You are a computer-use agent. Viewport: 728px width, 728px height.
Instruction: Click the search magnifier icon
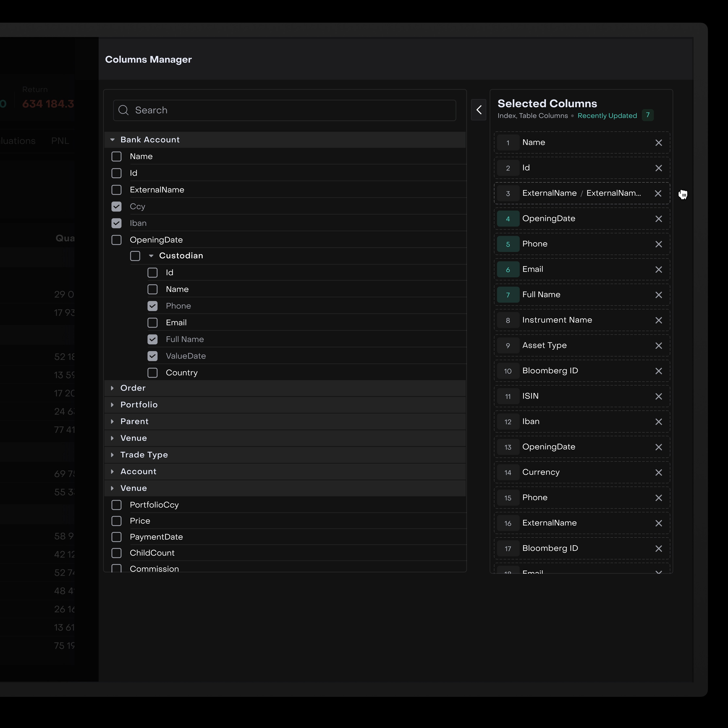(123, 110)
